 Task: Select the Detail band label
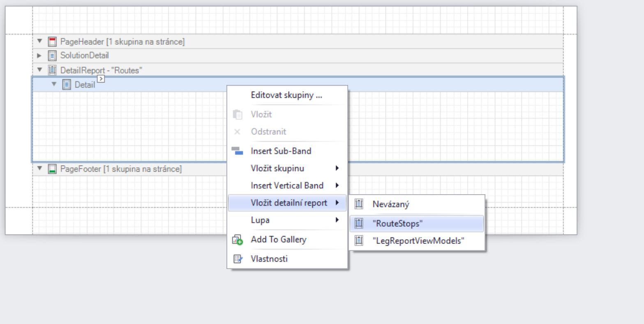(x=85, y=85)
